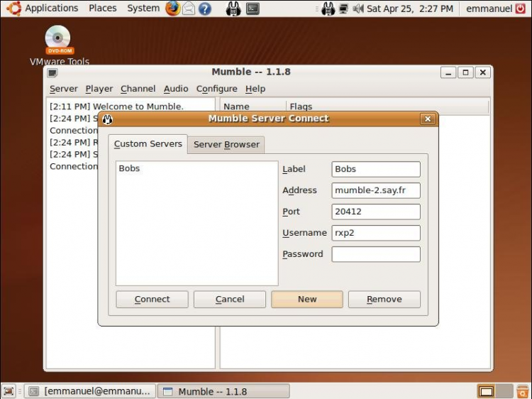Click the Mumble tray icon near the clock
Image resolution: width=532 pixels, height=399 pixels.
coord(328,9)
